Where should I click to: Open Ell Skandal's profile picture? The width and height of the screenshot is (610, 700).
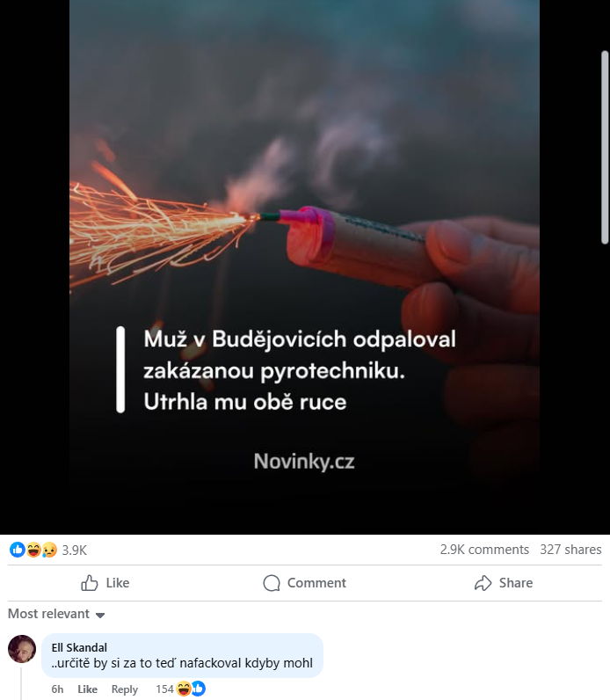point(22,649)
